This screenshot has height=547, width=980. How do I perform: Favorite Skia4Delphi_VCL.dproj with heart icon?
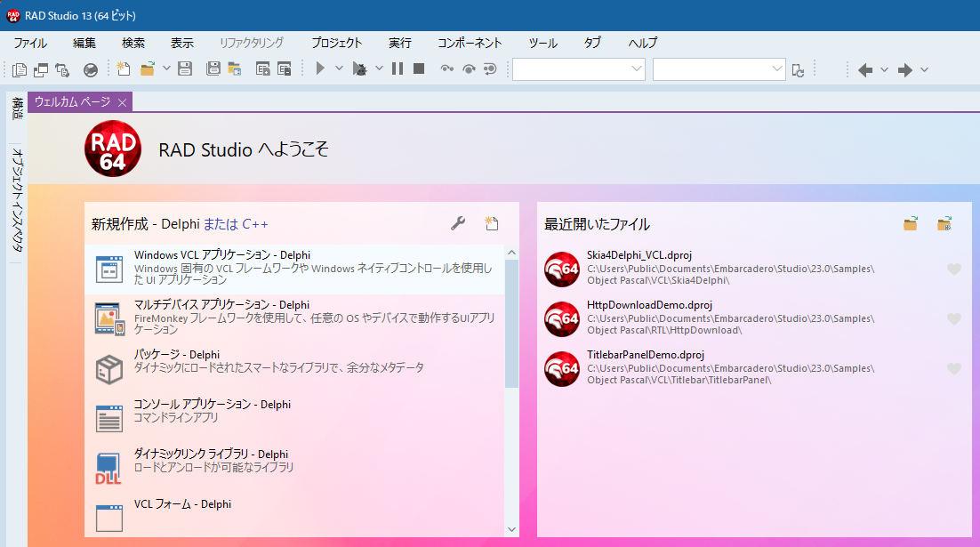click(x=953, y=269)
